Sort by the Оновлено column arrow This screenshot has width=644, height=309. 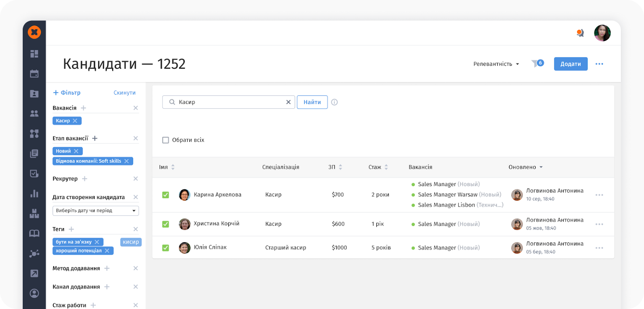pos(541,167)
